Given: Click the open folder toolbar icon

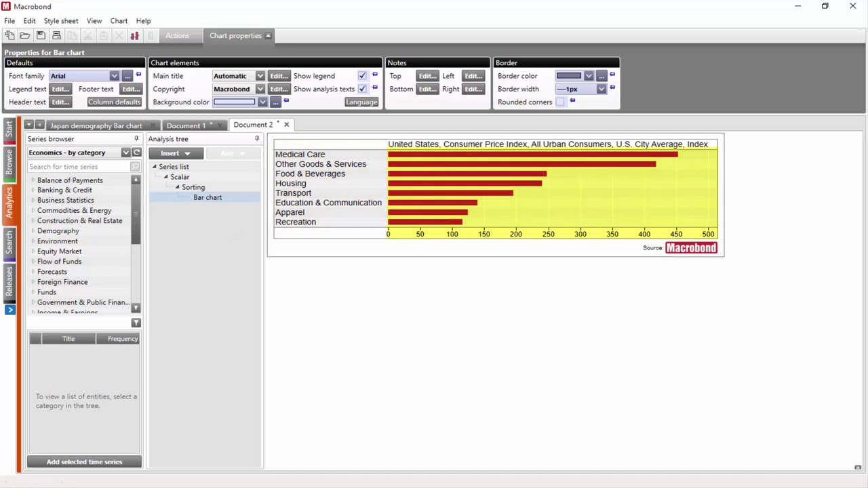Looking at the screenshot, I should [x=24, y=35].
